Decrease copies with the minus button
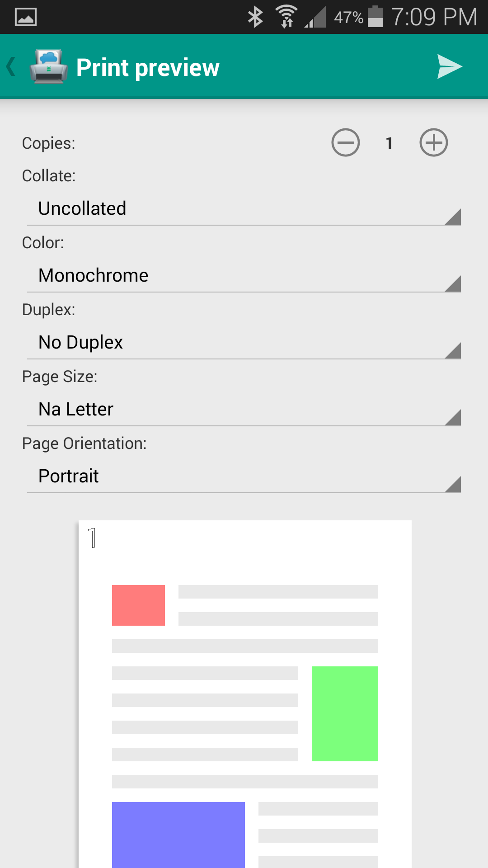488x868 pixels. point(346,143)
